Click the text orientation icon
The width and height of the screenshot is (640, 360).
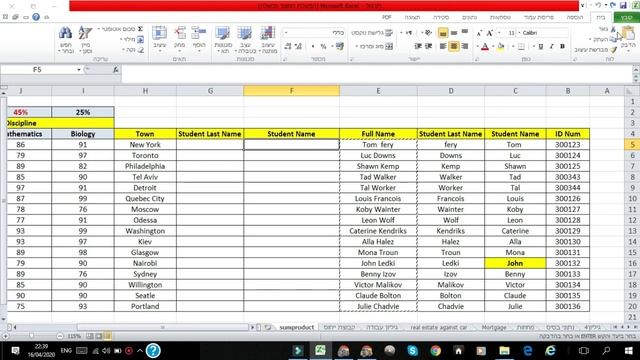point(428,33)
